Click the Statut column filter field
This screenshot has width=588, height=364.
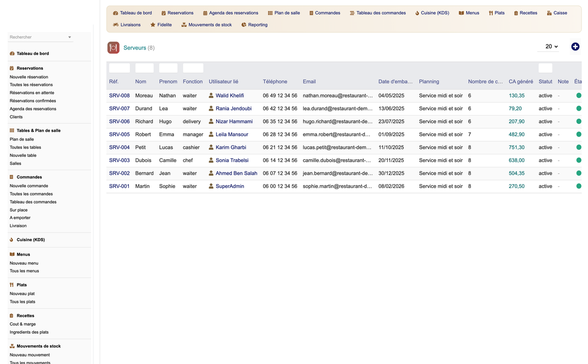click(545, 68)
